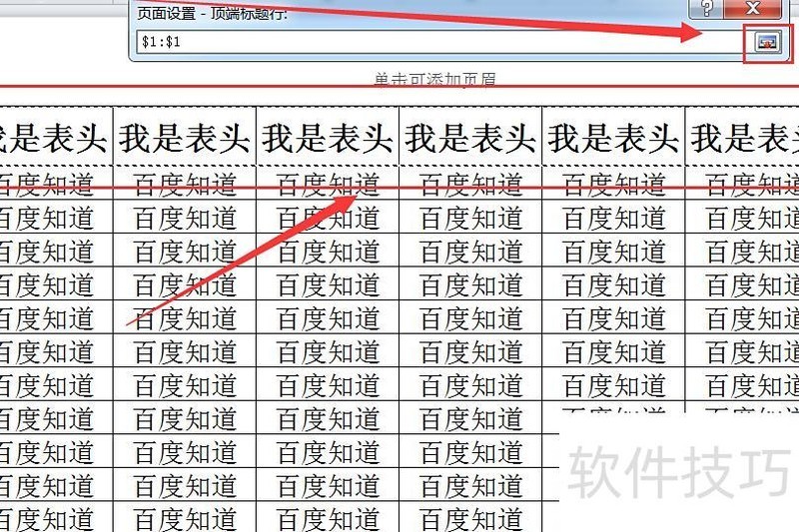Viewport: 799px width, 532px height.
Task: Select '百度知道' in sixth data row, second column
Action: [185, 351]
